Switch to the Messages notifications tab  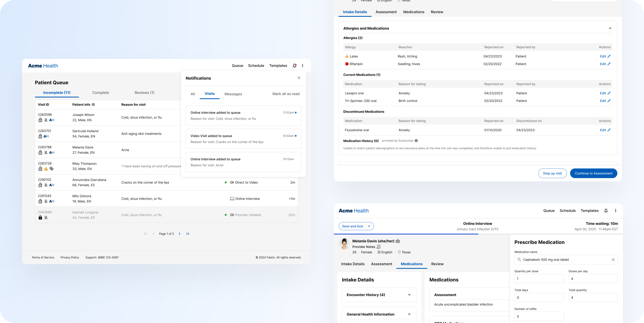click(x=233, y=94)
